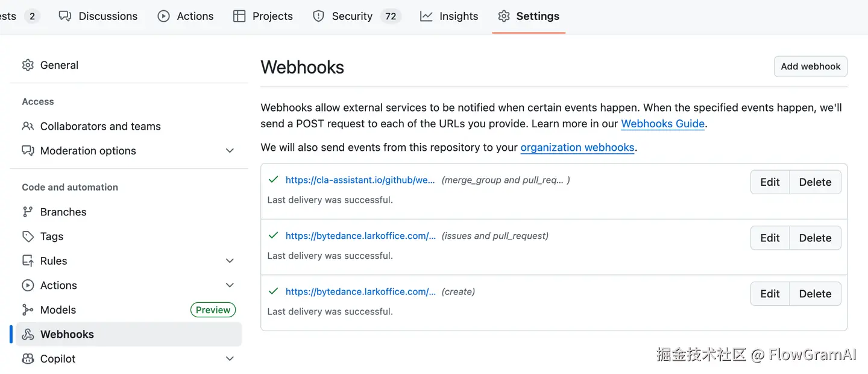Click the Insights graph icon
Screen dimensions: 868x374
point(426,16)
